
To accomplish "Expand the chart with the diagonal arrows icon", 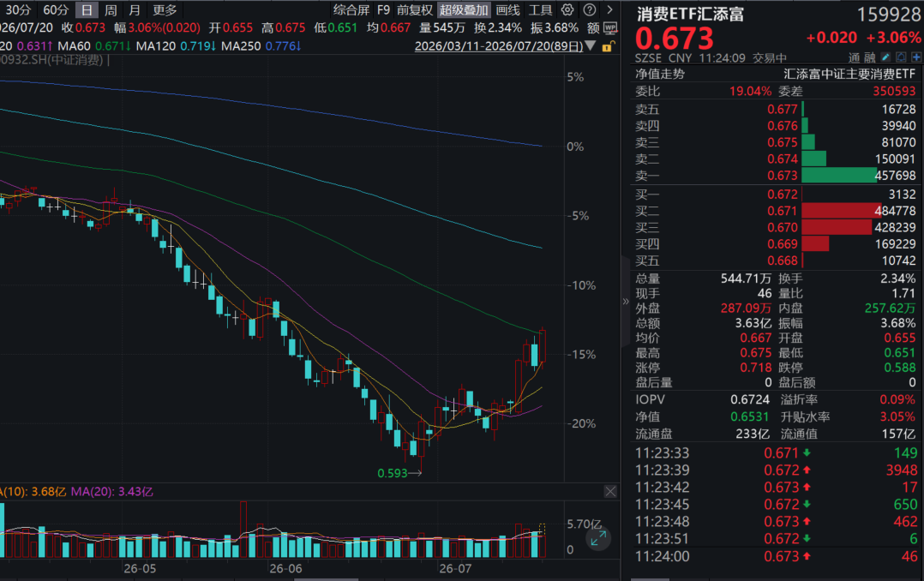I will click(x=598, y=538).
